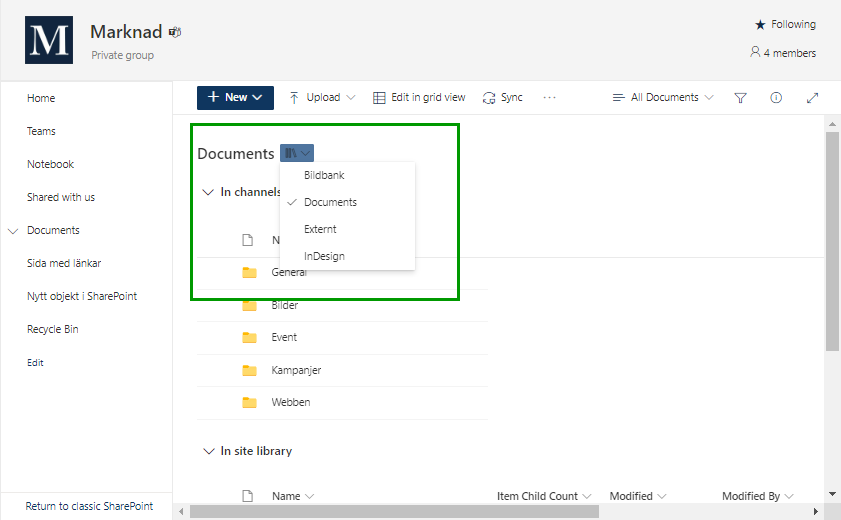Collapse the In site library section
The image size is (841, 520).
coord(208,452)
